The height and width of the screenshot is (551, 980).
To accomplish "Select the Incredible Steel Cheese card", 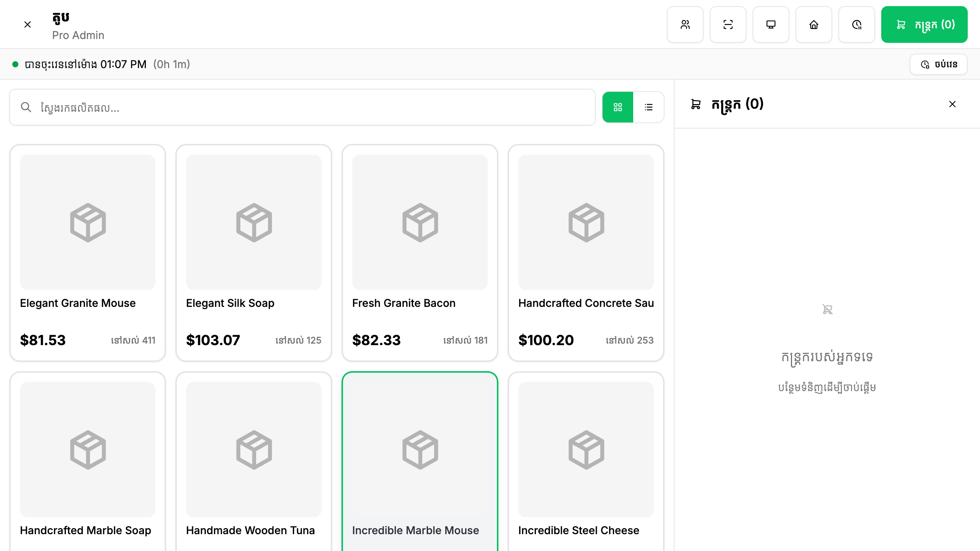I will 586,461.
